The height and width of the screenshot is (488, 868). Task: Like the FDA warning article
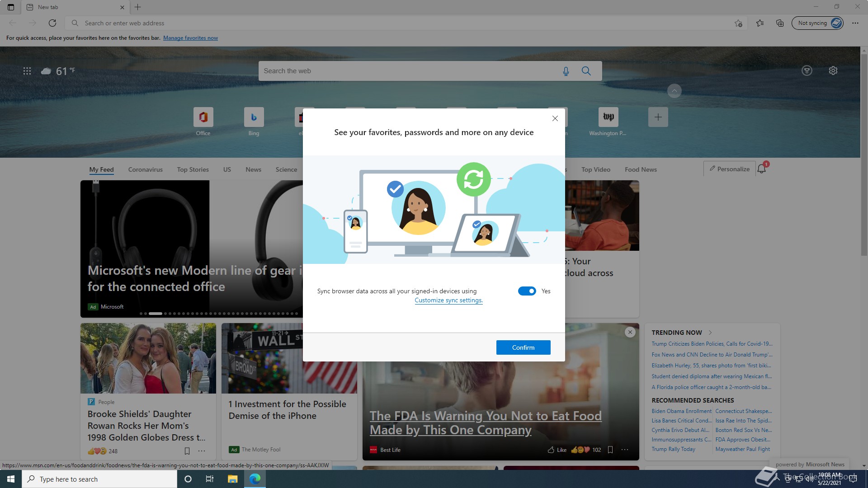(557, 450)
